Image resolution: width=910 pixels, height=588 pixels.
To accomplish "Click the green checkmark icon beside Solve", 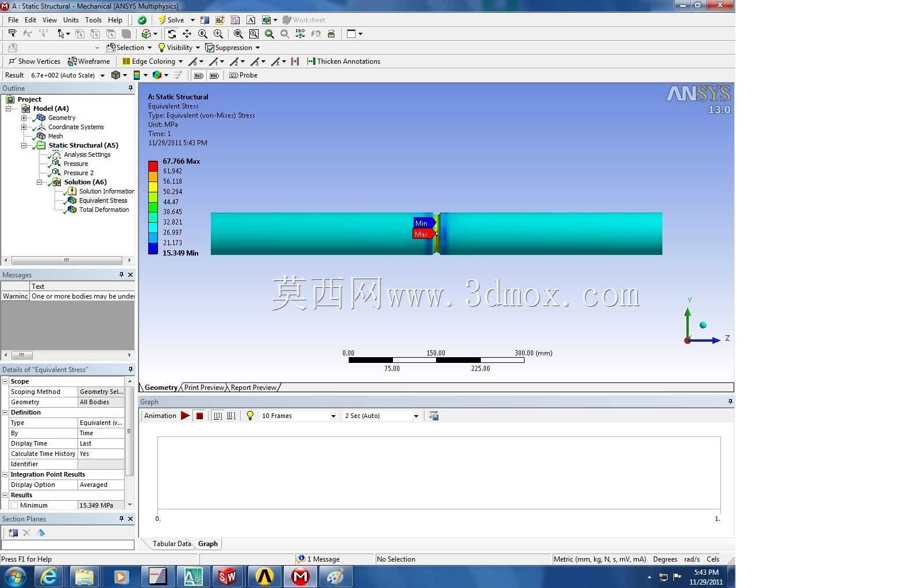I will 142,20.
